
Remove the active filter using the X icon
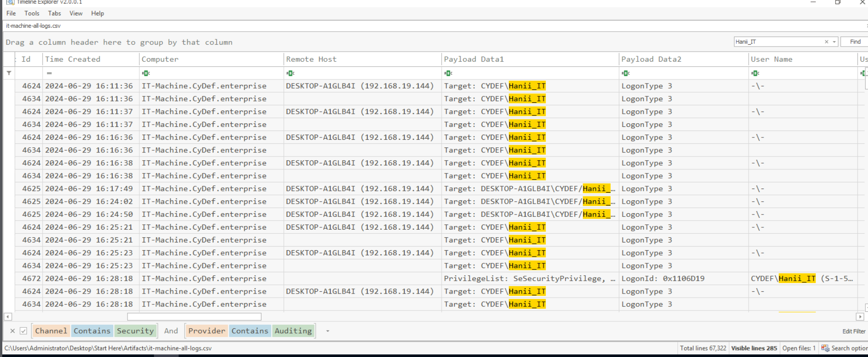pyautogui.click(x=12, y=331)
